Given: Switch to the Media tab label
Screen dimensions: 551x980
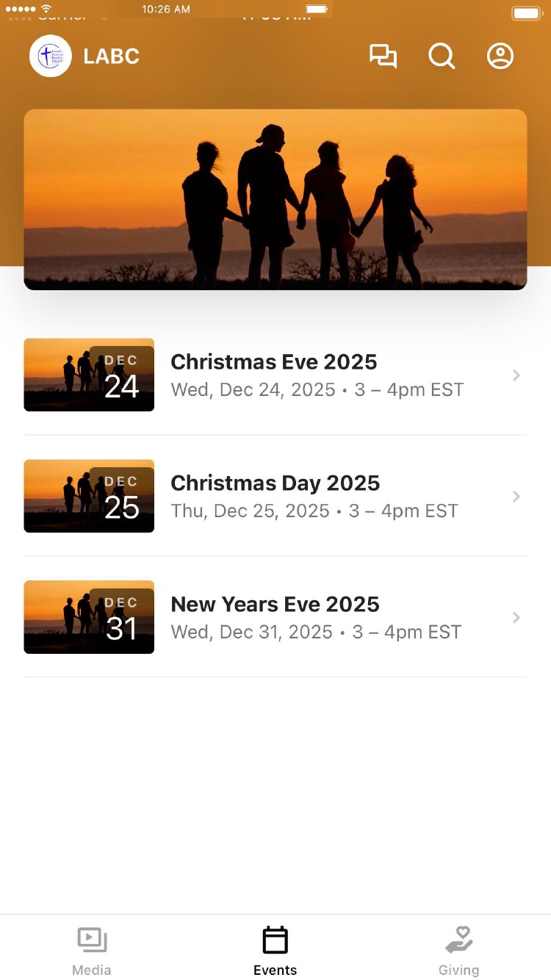Looking at the screenshot, I should pos(92,970).
